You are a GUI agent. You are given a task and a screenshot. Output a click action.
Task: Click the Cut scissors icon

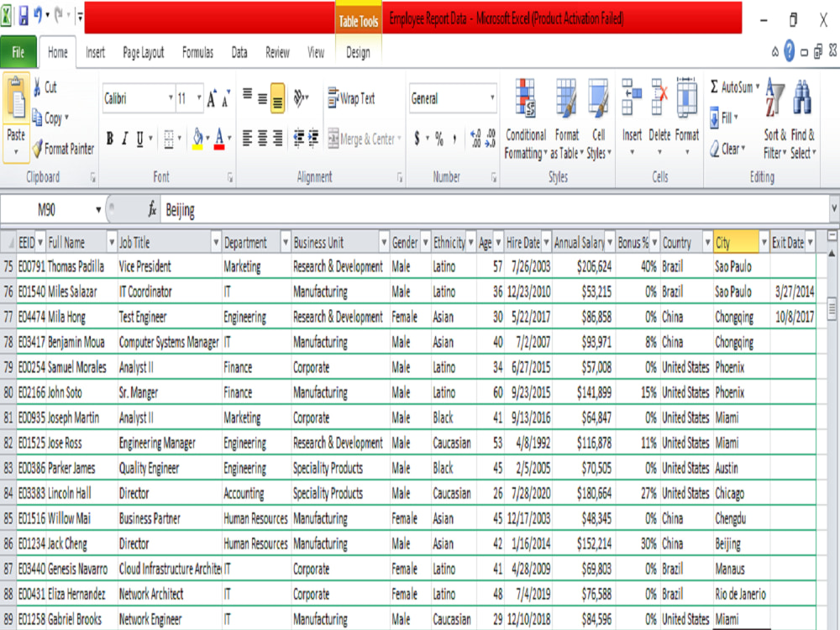click(38, 87)
